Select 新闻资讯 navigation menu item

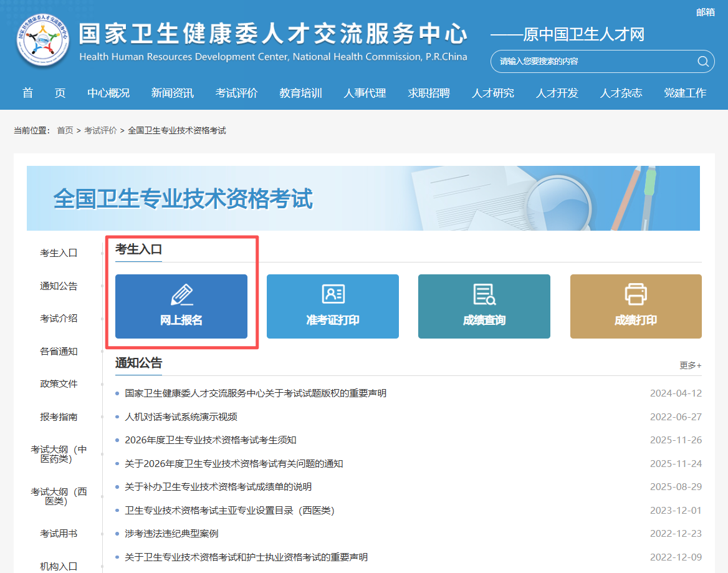pos(172,93)
